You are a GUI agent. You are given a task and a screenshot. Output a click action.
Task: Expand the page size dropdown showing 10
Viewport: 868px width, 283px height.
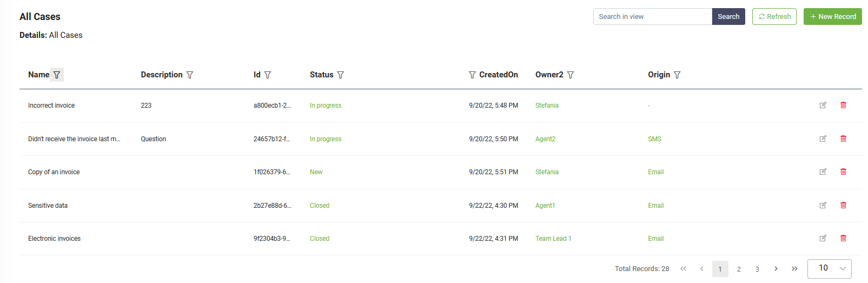pos(829,268)
